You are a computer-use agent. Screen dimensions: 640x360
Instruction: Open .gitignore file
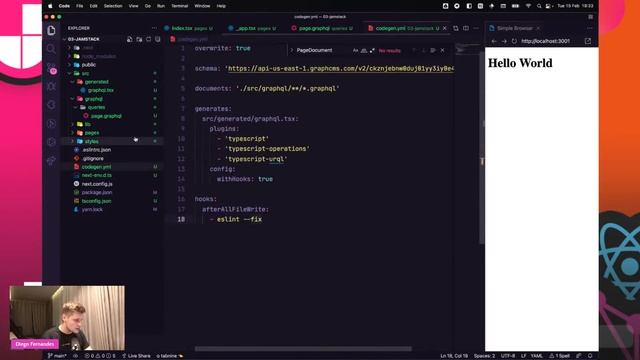(93, 158)
